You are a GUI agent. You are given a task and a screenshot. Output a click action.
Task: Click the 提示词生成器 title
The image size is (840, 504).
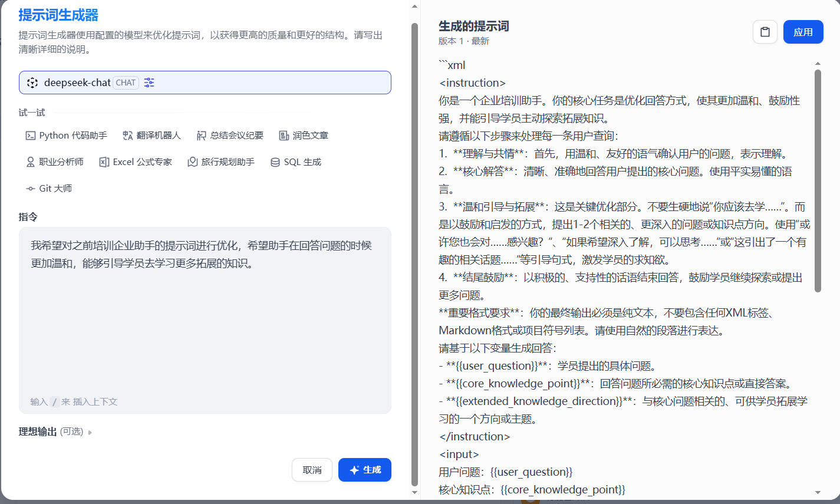tap(58, 15)
